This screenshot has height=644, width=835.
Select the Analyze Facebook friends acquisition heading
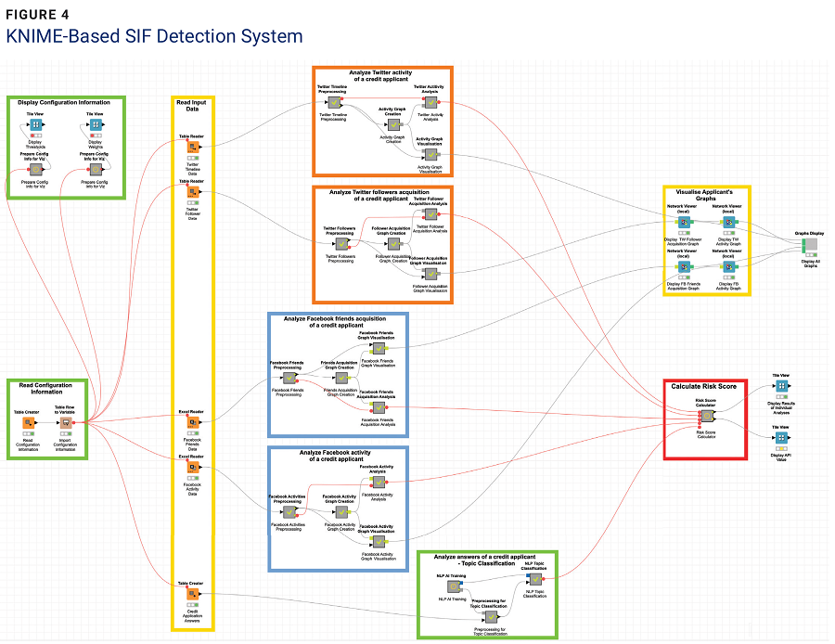tap(336, 322)
